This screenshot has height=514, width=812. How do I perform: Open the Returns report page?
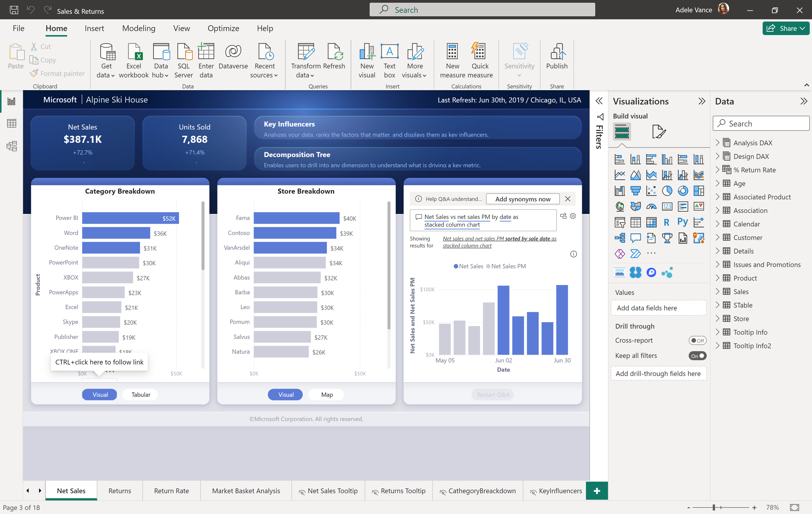pos(120,491)
